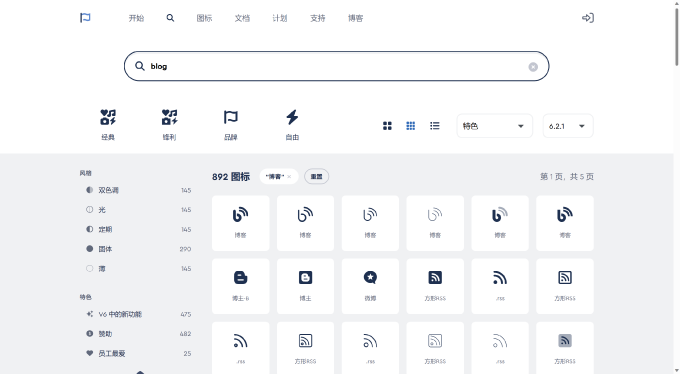Viewport: 680px width, 374px height.
Task: Open the 支持 support menu item
Action: tap(317, 18)
